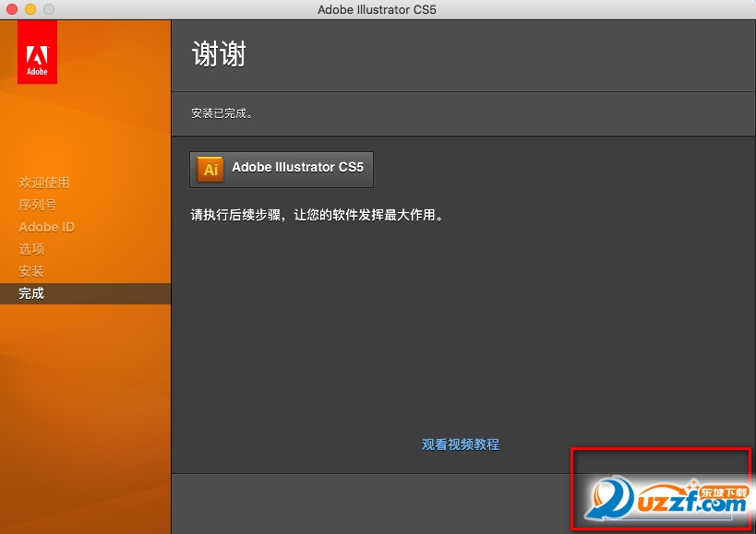
Task: Open the 观看视频教程 video tutorial link
Action: (x=461, y=445)
